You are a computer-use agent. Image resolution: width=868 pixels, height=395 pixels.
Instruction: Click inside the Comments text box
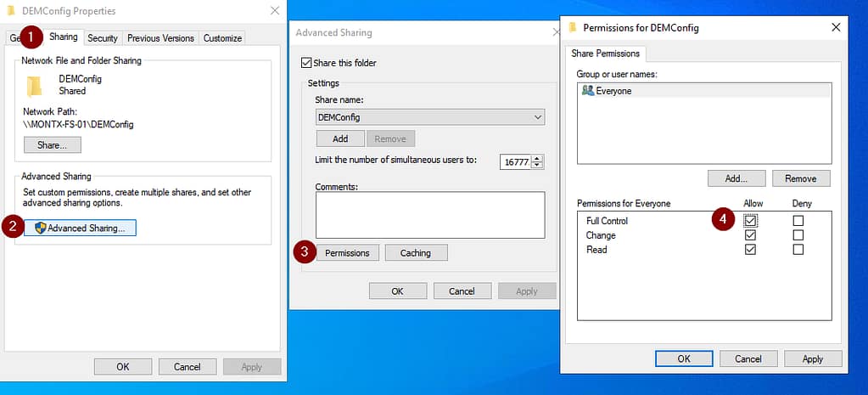click(x=429, y=214)
